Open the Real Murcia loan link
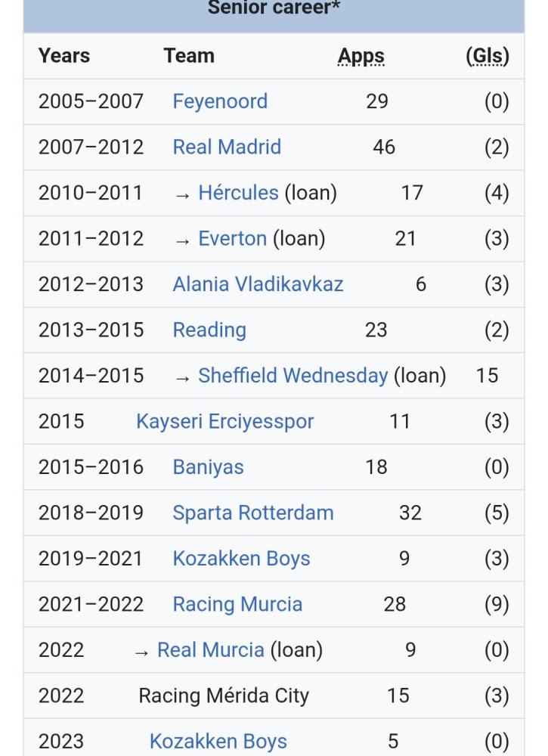This screenshot has width=548, height=756. click(x=211, y=650)
